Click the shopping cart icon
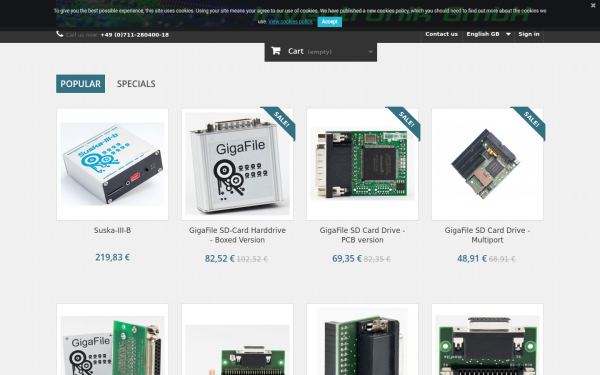 (276, 51)
